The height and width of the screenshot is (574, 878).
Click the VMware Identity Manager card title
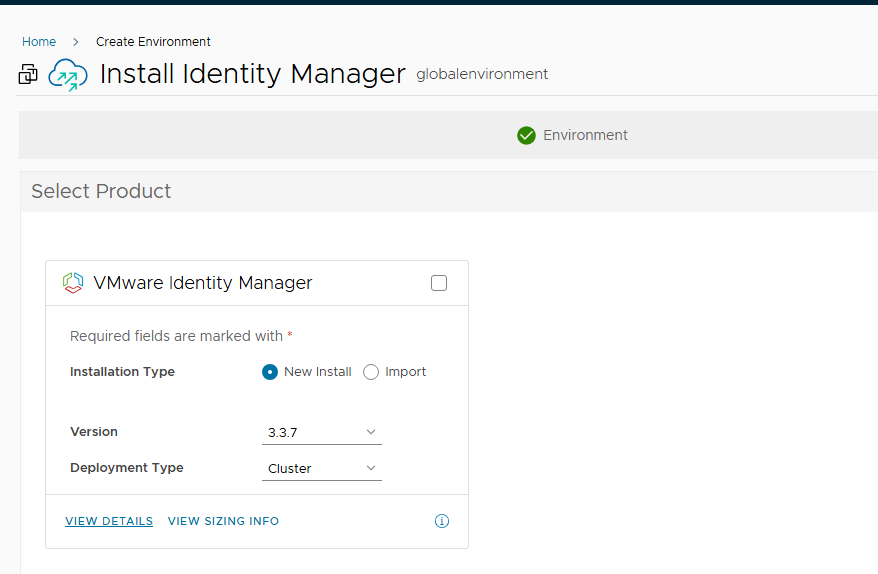203,283
